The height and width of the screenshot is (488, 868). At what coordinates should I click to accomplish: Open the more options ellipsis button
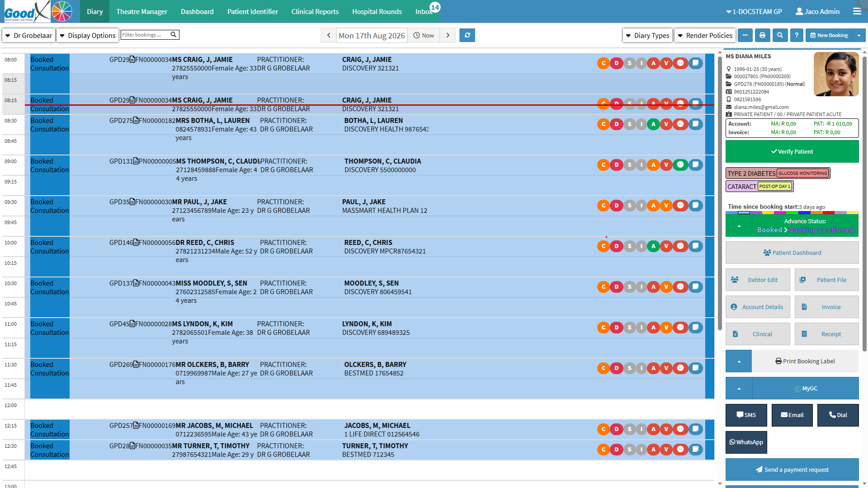tap(745, 35)
